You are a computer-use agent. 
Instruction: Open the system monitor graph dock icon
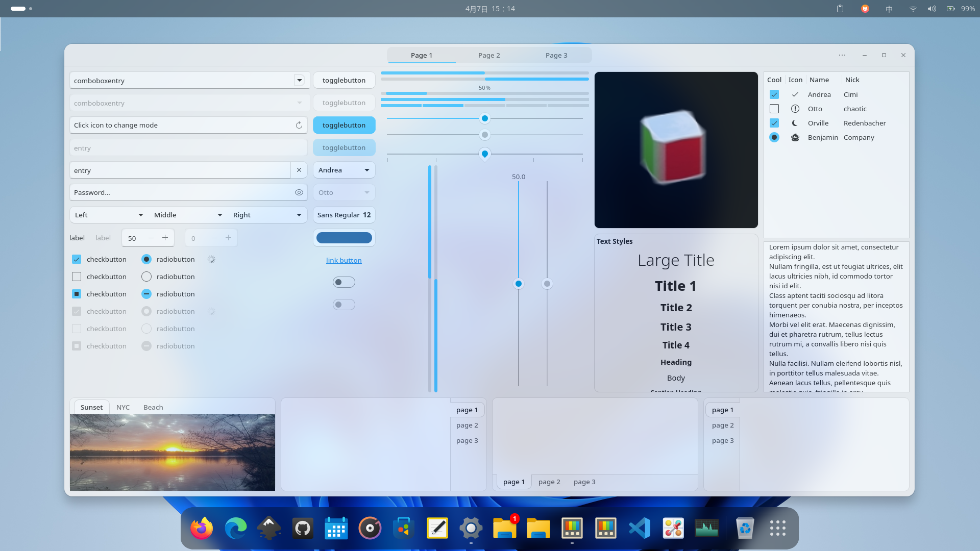point(707,528)
